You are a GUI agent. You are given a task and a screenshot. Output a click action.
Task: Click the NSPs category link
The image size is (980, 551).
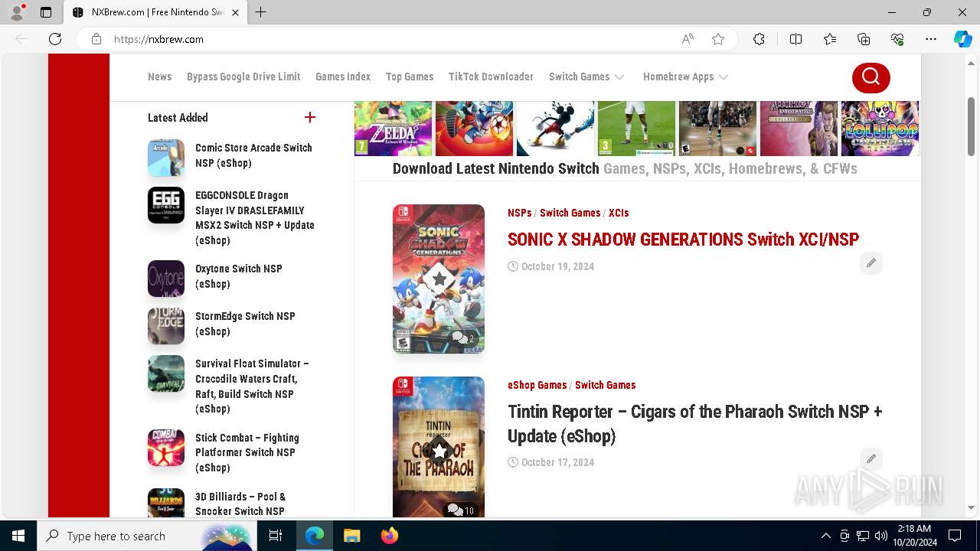(519, 213)
